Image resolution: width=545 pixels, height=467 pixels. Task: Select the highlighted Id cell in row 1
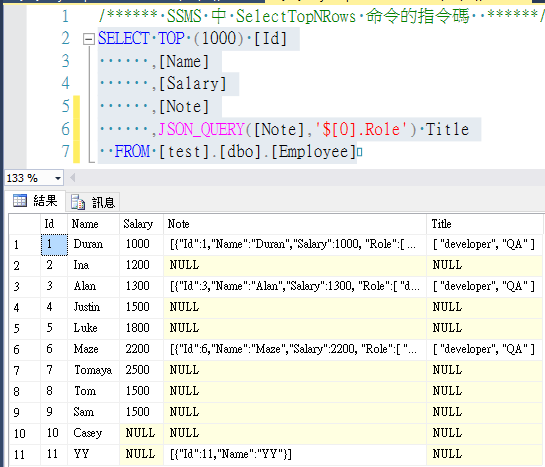coord(54,245)
